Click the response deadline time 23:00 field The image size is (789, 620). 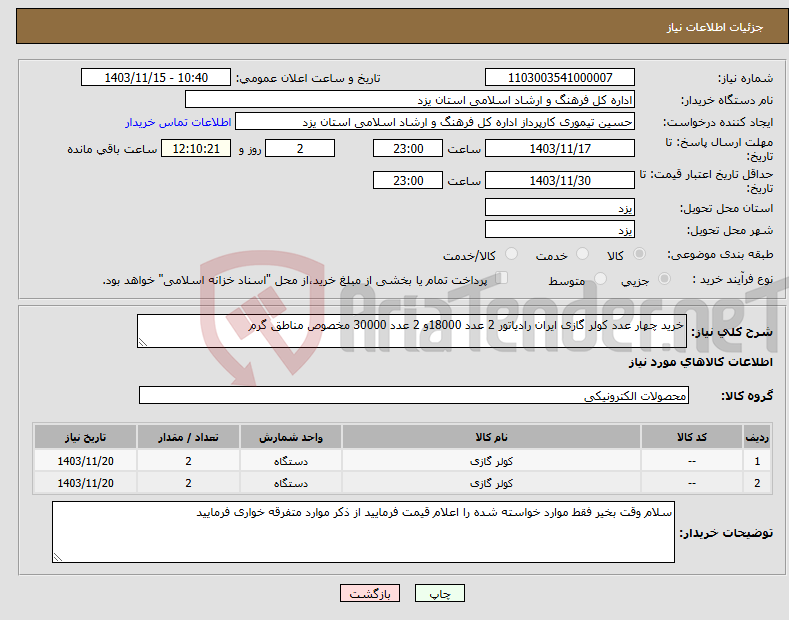tap(408, 148)
